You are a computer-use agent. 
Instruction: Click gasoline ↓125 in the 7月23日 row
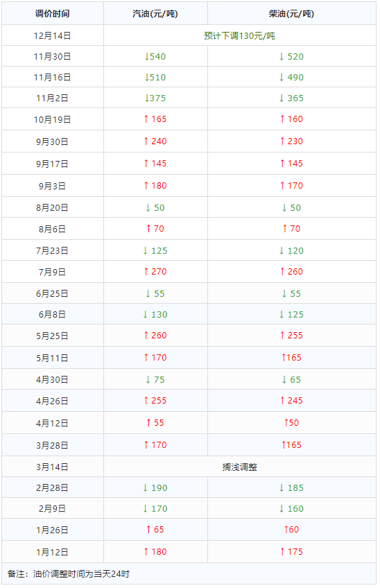tap(155, 251)
